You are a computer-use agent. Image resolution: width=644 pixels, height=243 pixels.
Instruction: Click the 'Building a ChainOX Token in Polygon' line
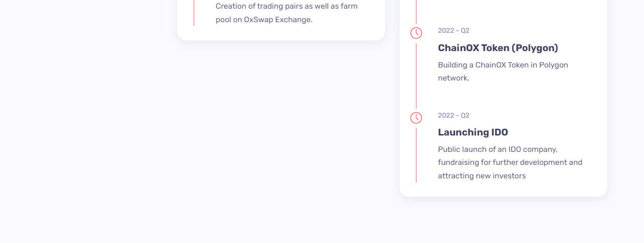click(x=503, y=65)
